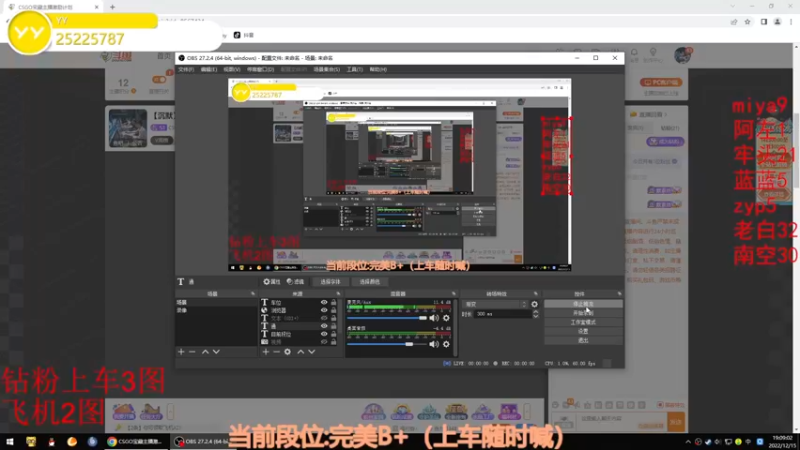Open the 视图(V) menu in OBS
Screen dimensions: 800x450
point(232,69)
